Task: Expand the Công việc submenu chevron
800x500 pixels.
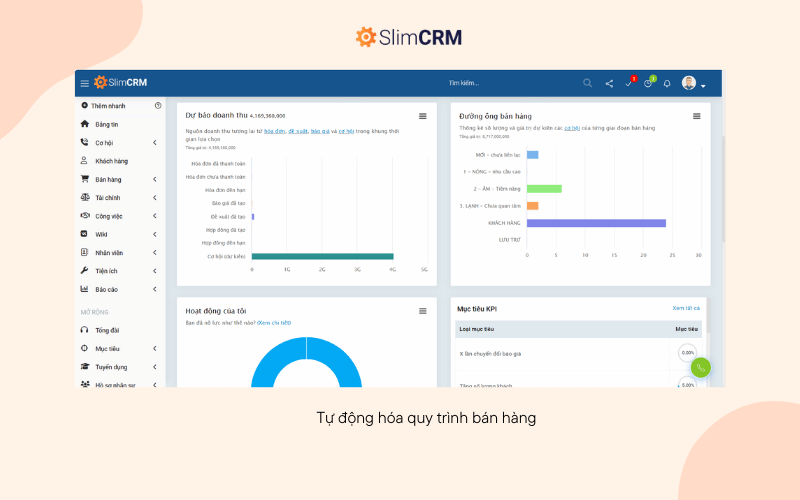Action: point(155,216)
